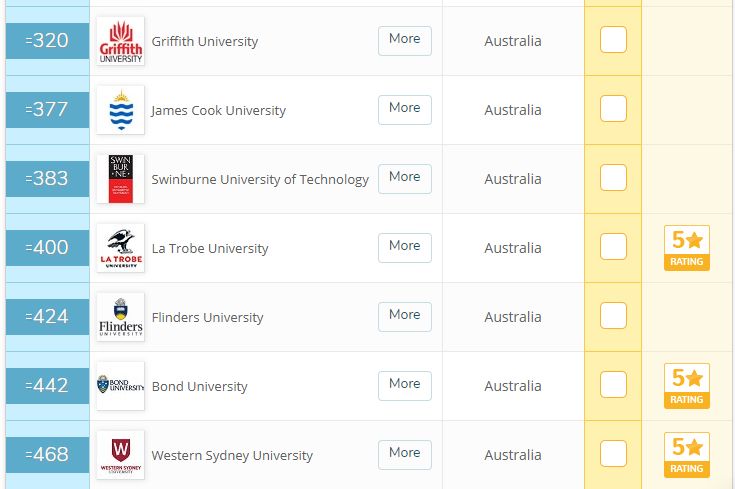Click the La Trobe University logo
This screenshot has width=735, height=489.
[x=120, y=248]
